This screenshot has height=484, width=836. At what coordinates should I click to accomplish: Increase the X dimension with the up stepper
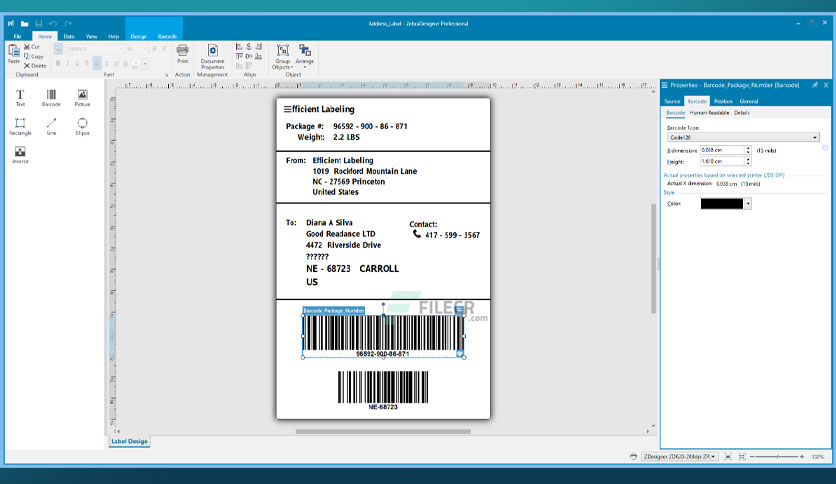[748, 148]
